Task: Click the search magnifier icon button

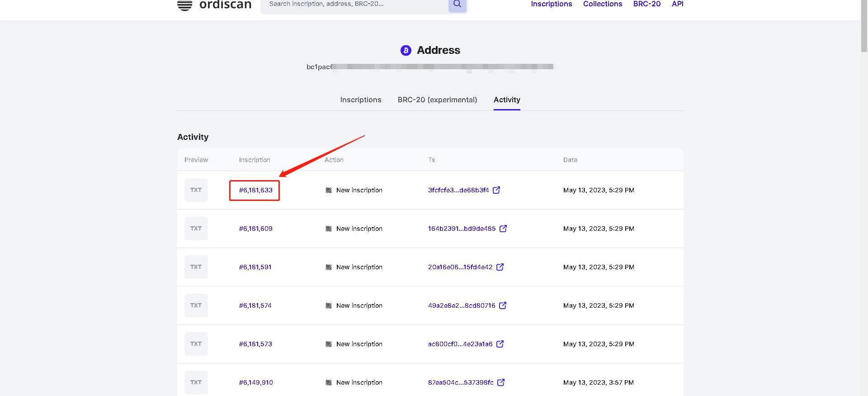Action: tap(457, 4)
